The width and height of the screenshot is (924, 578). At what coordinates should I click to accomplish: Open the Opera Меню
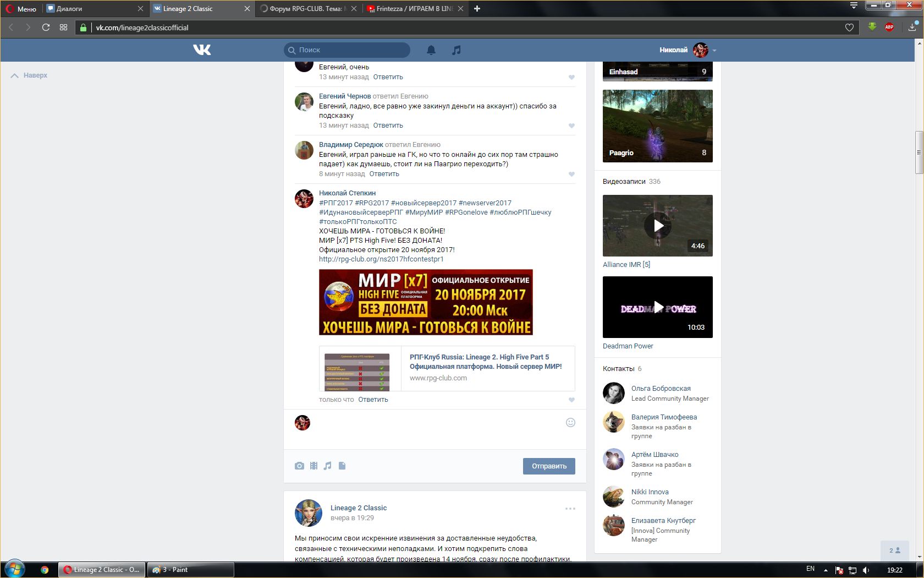pyautogui.click(x=21, y=9)
